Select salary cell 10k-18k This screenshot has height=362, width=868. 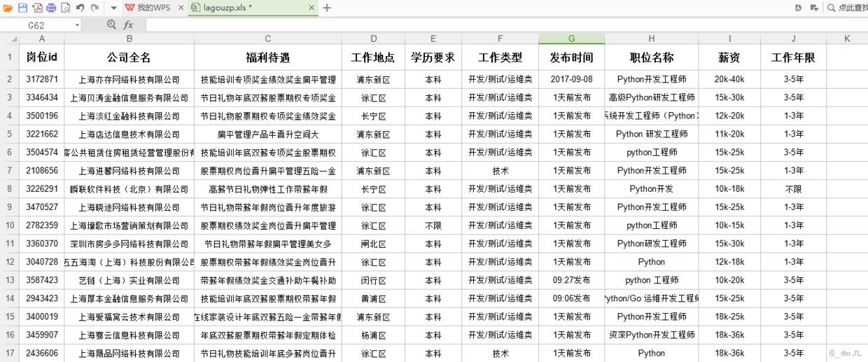click(729, 189)
